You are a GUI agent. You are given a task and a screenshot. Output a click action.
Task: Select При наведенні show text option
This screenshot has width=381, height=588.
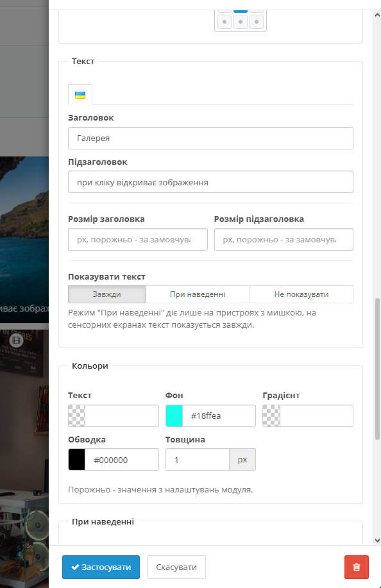[198, 294]
